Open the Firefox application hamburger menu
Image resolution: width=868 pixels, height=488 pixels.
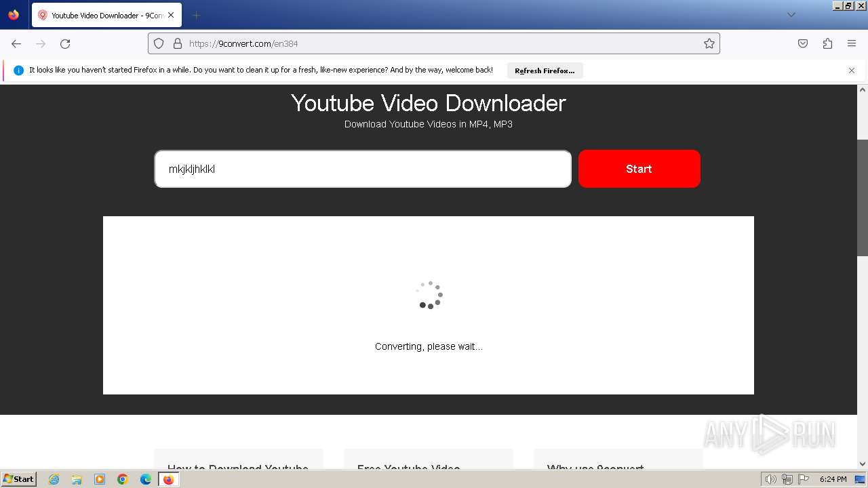(852, 43)
